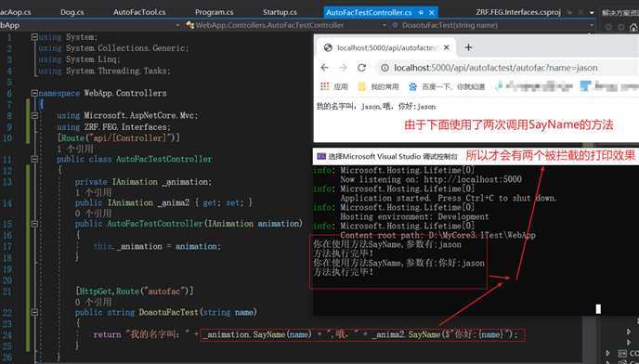Select the ZRF.FEG.Interfaces.csproj tab
Viewport: 639px width, 364px height.
click(x=518, y=12)
